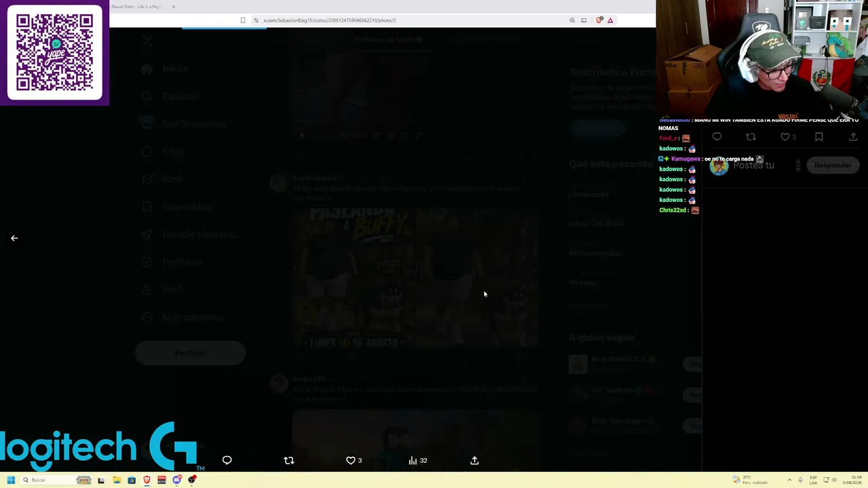Viewport: 868px width, 488px height.
Task: Repost the photo using the bottom retweet icon
Action: coord(289,460)
